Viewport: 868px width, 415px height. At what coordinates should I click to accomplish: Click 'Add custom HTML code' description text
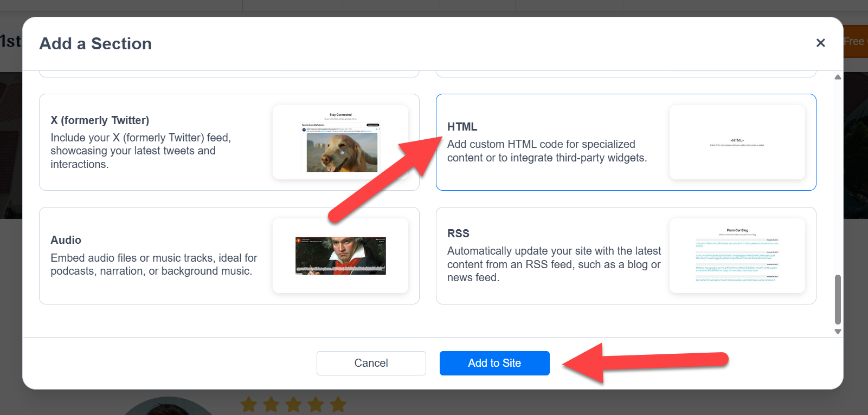pos(547,151)
